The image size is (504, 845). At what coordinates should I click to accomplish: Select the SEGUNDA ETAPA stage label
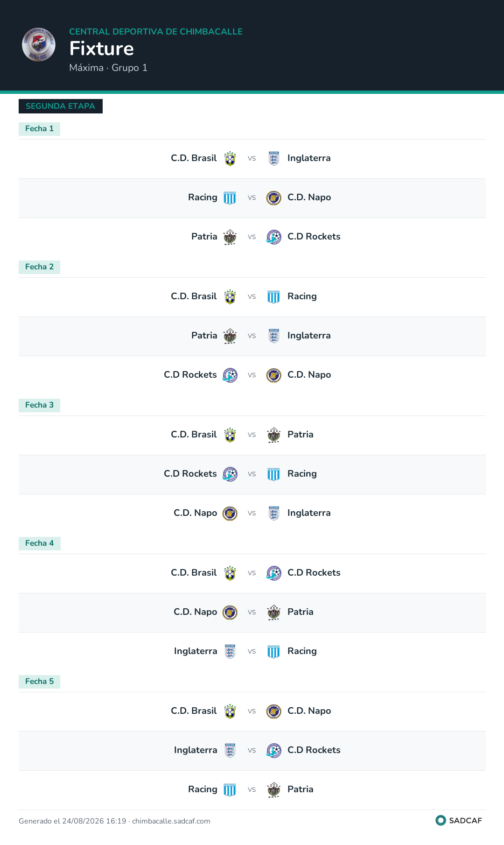coord(61,106)
